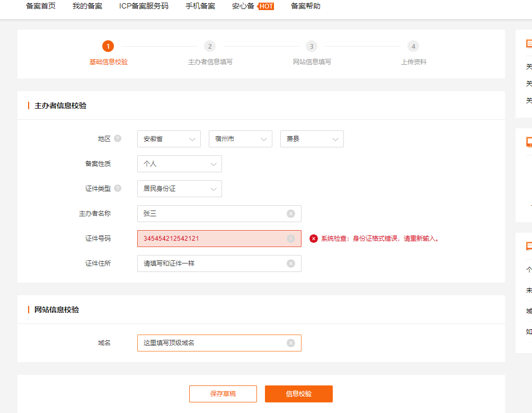Click step 3 circle 网站信息填写

click(312, 46)
